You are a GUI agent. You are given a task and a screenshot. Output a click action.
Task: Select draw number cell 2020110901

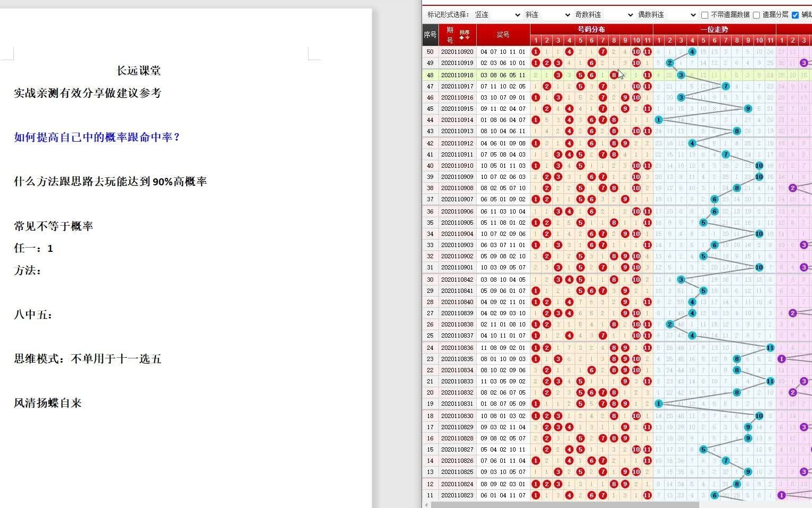coord(457,267)
